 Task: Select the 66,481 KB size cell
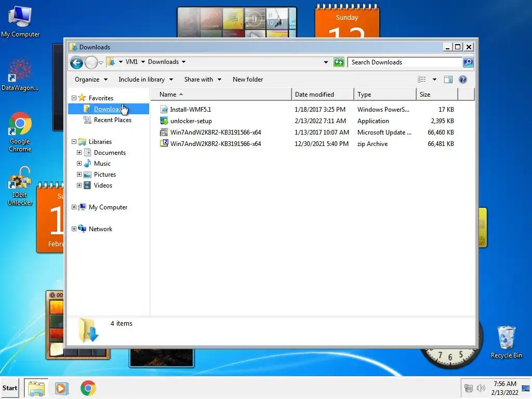[x=441, y=144]
